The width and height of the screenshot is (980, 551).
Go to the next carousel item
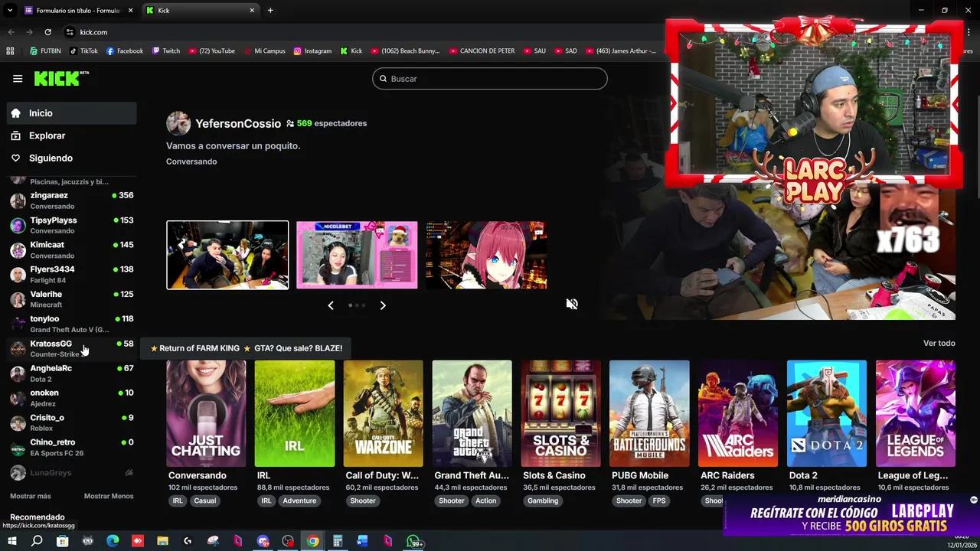point(383,305)
